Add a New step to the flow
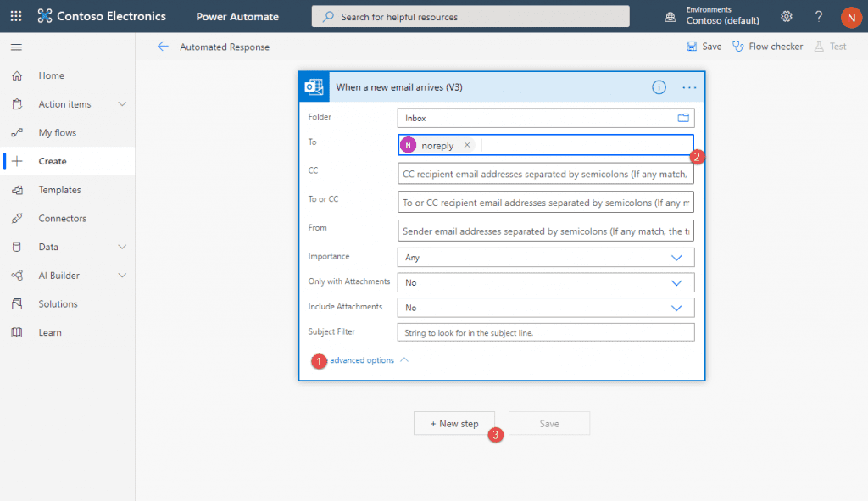The height and width of the screenshot is (501, 868). [x=454, y=423]
